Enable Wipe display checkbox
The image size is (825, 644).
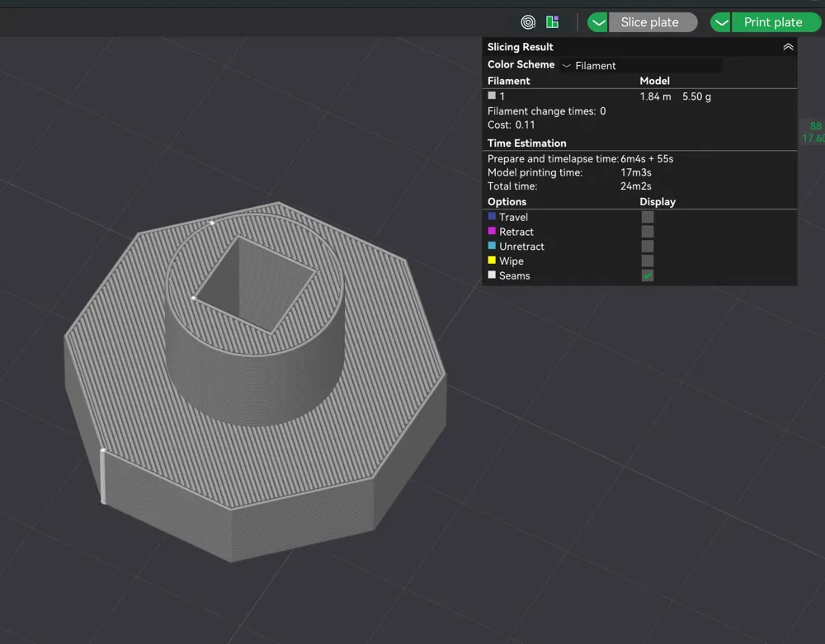pyautogui.click(x=647, y=261)
